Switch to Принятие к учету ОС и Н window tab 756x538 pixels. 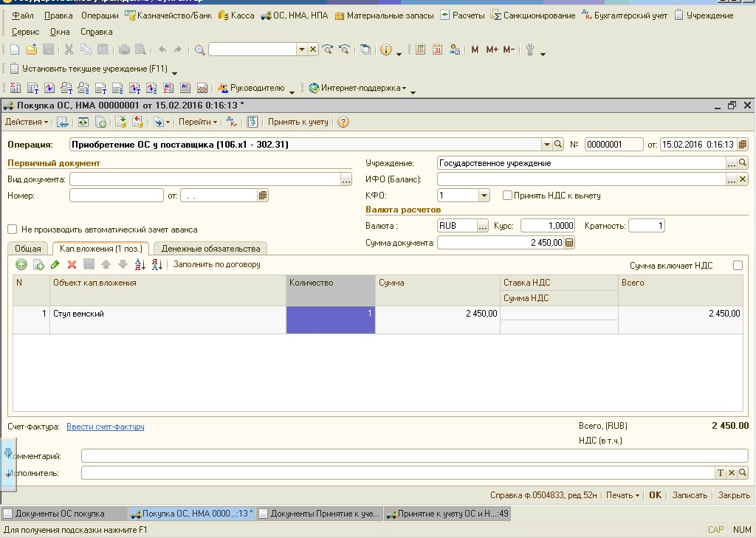[447, 514]
